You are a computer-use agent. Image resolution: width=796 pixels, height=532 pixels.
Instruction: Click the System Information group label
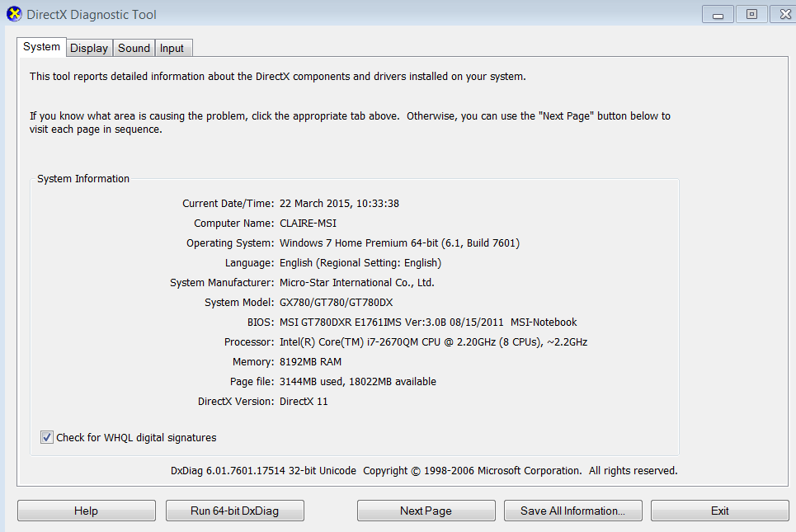[83, 179]
